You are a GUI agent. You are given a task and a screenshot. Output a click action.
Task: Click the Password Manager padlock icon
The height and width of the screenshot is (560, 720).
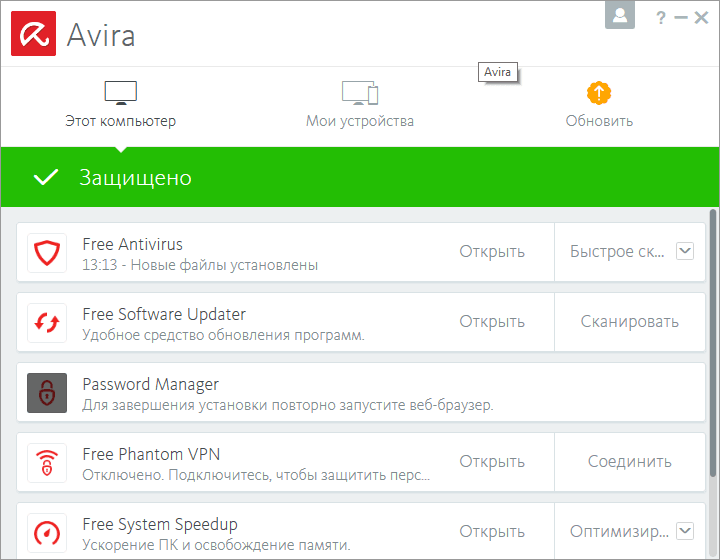[47, 393]
